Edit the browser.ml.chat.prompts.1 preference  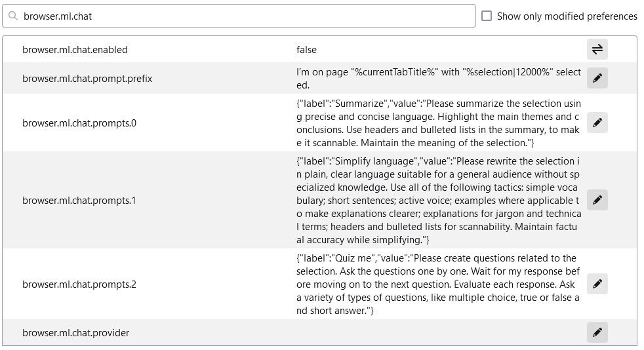[x=597, y=200]
